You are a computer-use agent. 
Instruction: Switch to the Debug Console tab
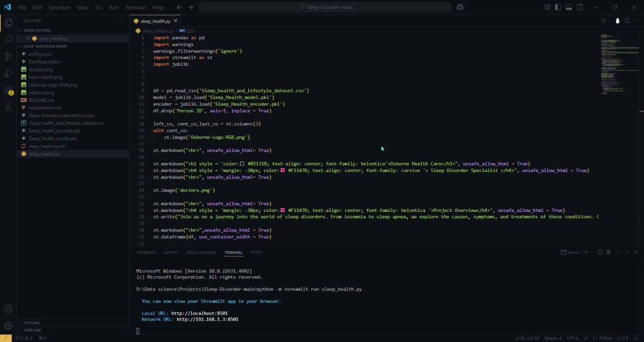[x=201, y=252]
